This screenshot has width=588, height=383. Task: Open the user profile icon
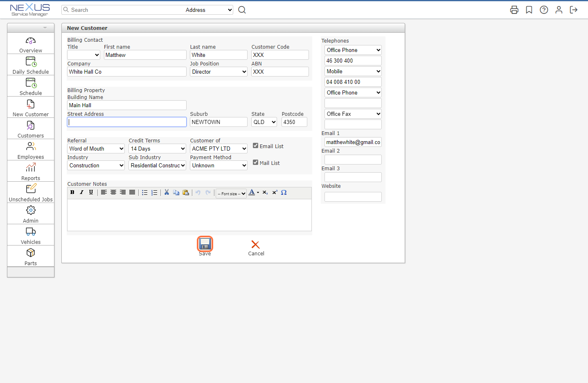(x=559, y=10)
